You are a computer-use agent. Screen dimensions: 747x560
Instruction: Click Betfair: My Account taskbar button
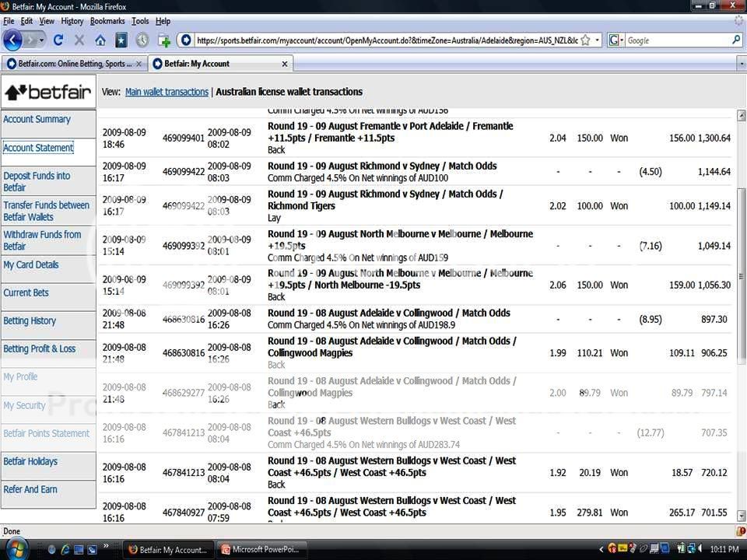pos(168,550)
